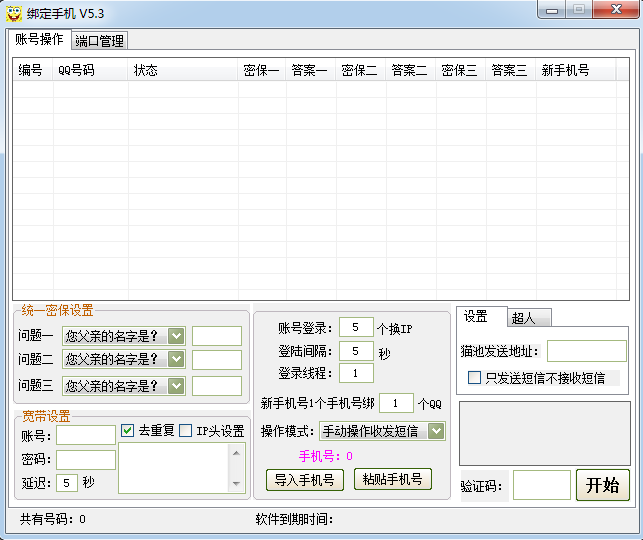Click the 手机号: 0 counter text
The height and width of the screenshot is (540, 643).
click(x=326, y=456)
